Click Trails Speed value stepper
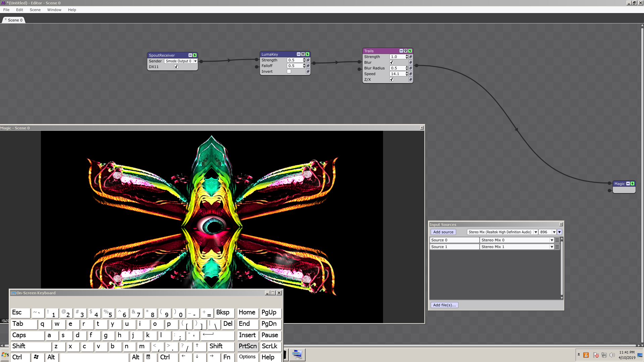The height and width of the screenshot is (362, 644). [x=407, y=74]
